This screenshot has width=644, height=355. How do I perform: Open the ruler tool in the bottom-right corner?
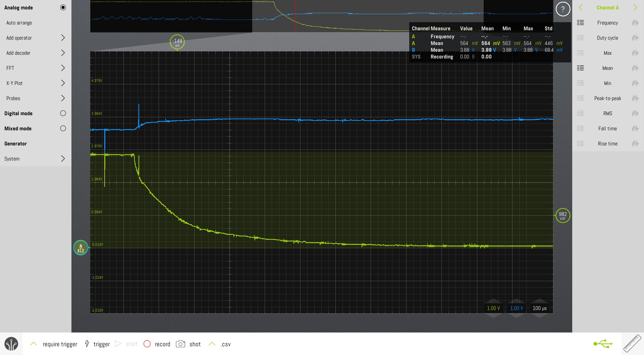click(x=632, y=344)
